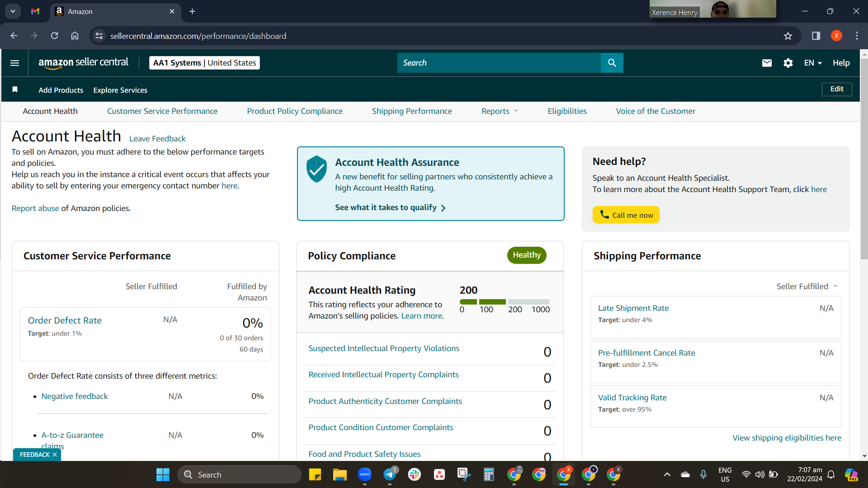
Task: Click the browser address bar URL
Action: [198, 36]
